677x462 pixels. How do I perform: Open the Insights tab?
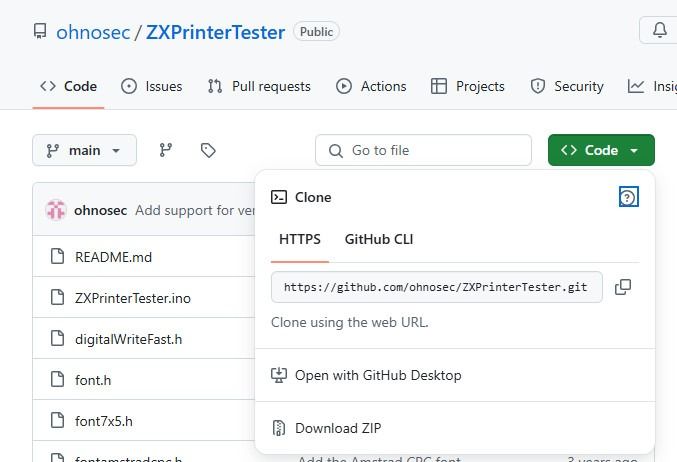click(x=652, y=86)
